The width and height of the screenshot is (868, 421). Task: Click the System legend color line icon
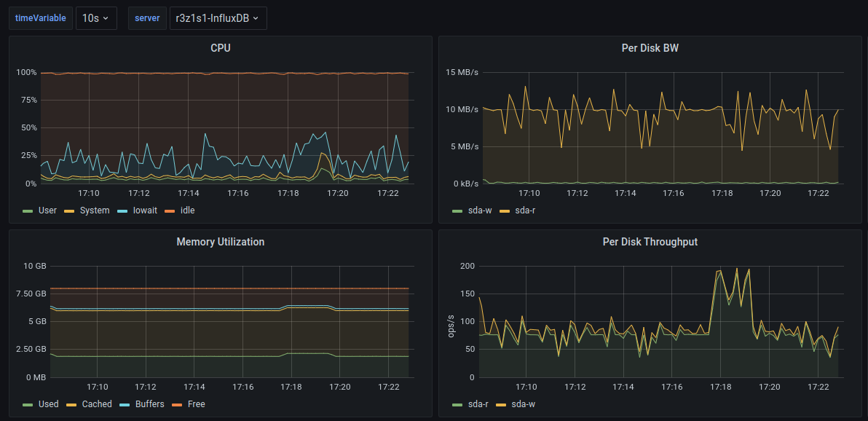(70, 210)
